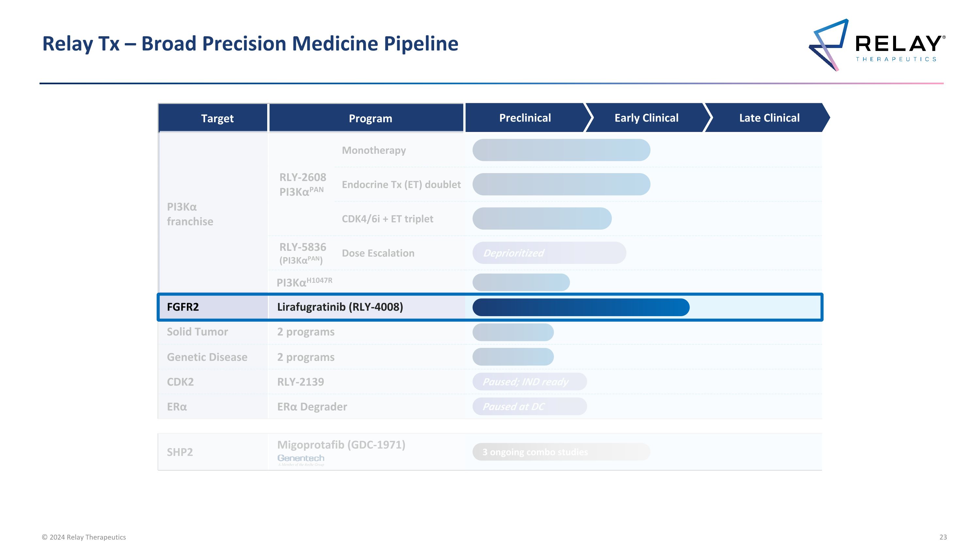The image size is (980, 551).
Task: Select the Early Clinical stage arrow
Action: tap(646, 118)
